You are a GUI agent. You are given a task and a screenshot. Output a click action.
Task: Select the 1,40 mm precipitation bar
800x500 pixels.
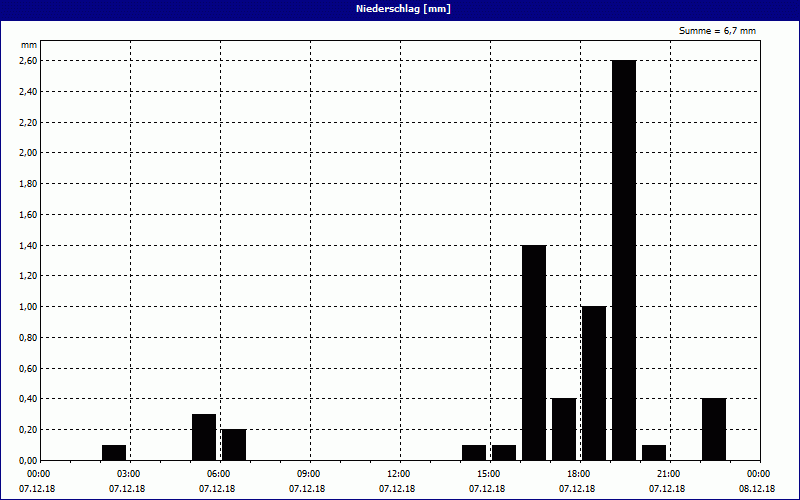point(534,352)
